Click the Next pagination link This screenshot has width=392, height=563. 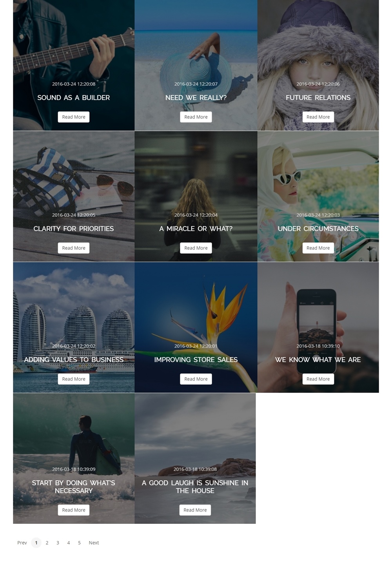point(94,543)
